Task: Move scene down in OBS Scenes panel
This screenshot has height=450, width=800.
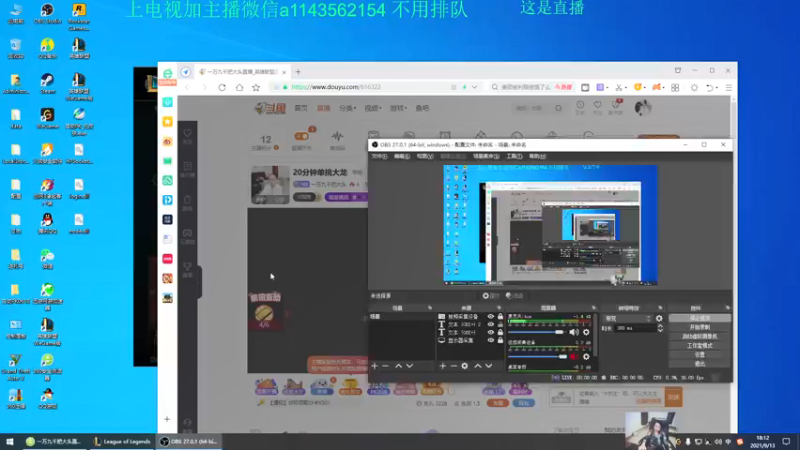Action: pyautogui.click(x=409, y=366)
